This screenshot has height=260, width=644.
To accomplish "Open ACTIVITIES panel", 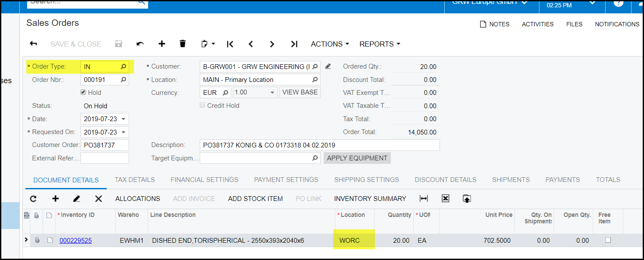I will 538,24.
